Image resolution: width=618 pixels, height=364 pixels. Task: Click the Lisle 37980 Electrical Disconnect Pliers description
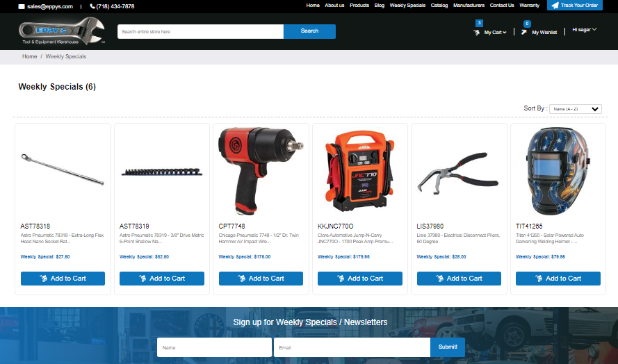pos(458,238)
